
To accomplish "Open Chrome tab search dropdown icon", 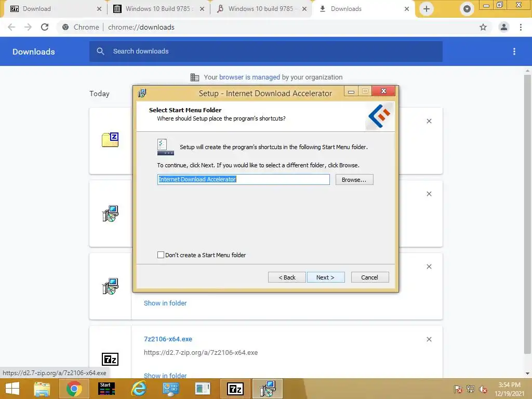I will (467, 9).
